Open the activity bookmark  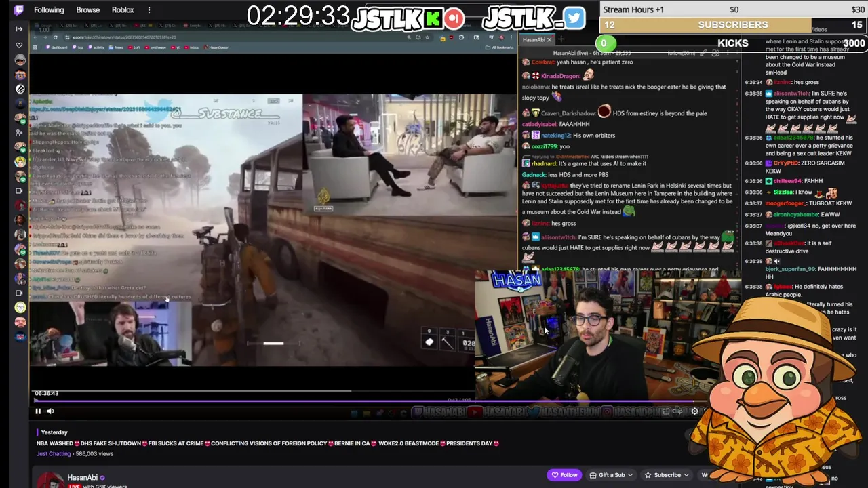click(x=97, y=47)
